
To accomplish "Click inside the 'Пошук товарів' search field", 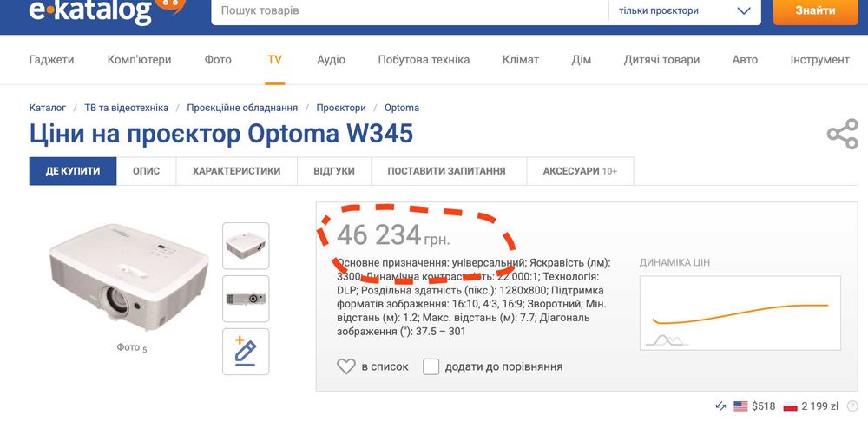I will [410, 10].
